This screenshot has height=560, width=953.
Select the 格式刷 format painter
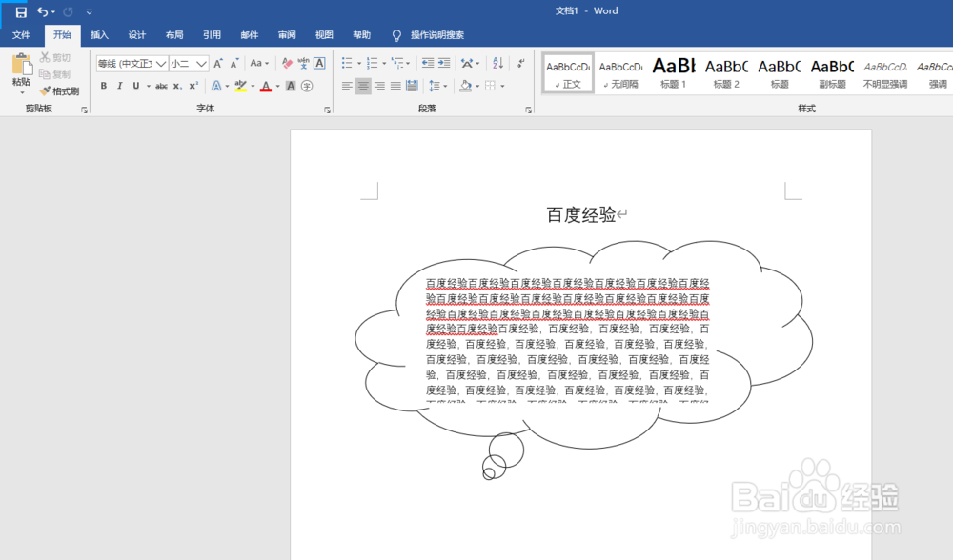pos(59,91)
